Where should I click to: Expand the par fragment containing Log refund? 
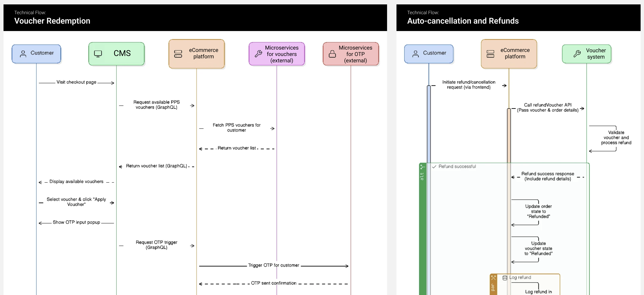pos(493,288)
